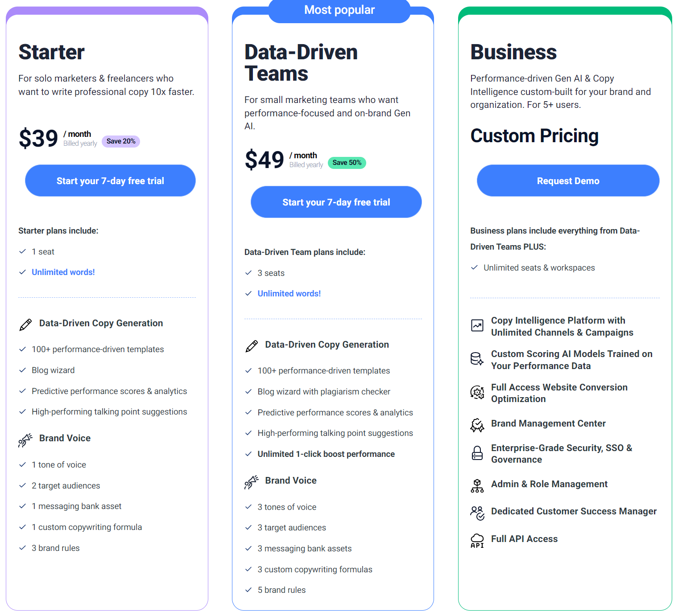The width and height of the screenshot is (678, 616).
Task: Click the Enterprise-Grade Security lock icon
Action: pyautogui.click(x=477, y=453)
